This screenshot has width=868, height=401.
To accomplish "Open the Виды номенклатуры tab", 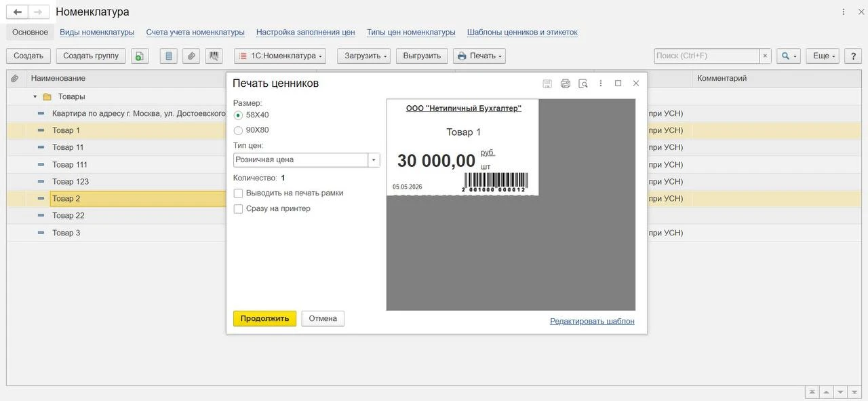I will tap(97, 32).
